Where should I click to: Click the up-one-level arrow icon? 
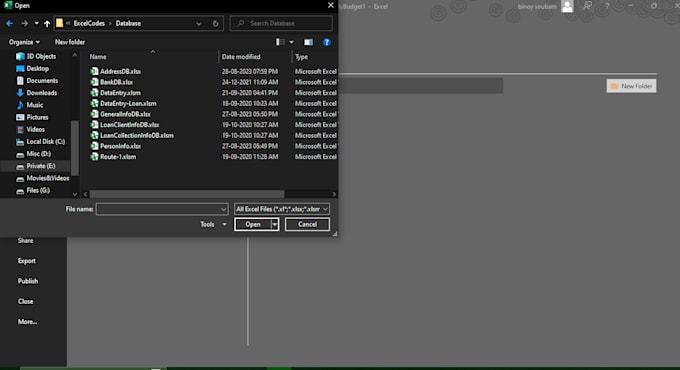pyautogui.click(x=47, y=23)
